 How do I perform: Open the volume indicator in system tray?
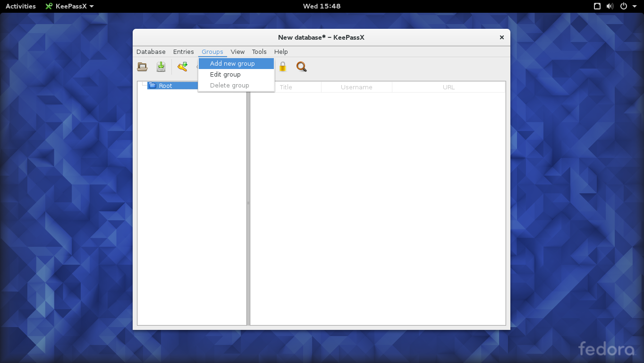tap(610, 6)
